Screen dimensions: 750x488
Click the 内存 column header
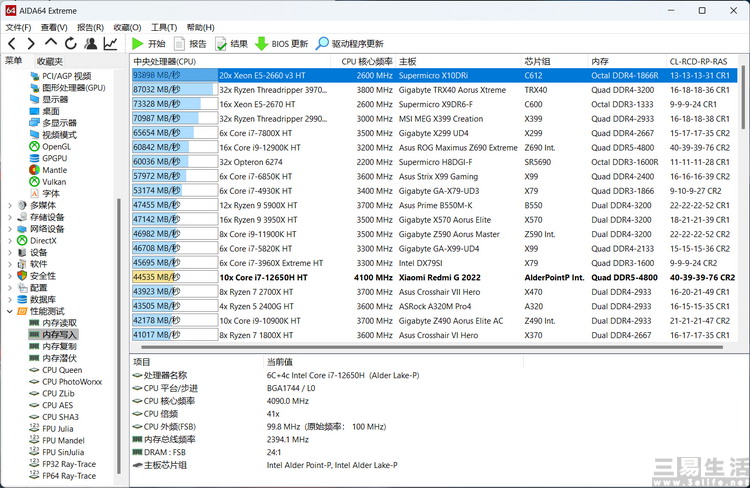(x=627, y=61)
